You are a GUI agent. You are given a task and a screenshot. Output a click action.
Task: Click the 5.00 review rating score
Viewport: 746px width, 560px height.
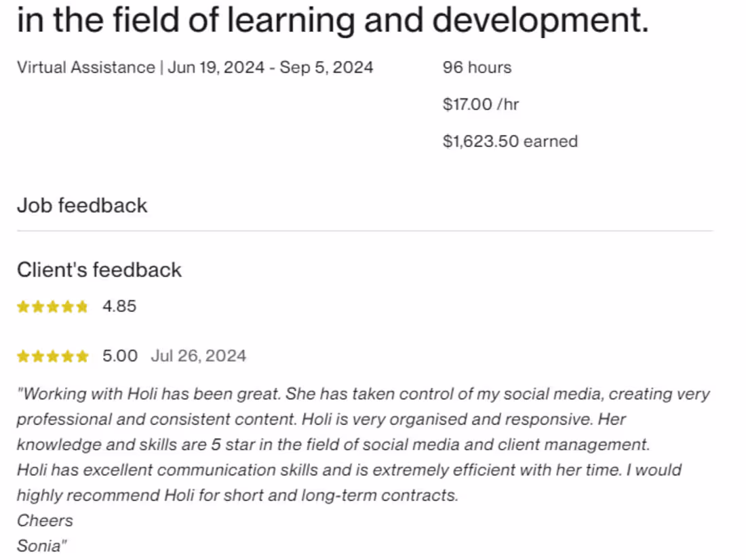(x=120, y=356)
